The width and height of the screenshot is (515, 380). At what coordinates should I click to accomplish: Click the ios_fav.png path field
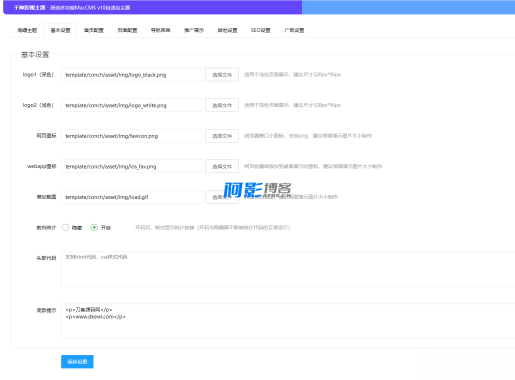pyautogui.click(x=132, y=166)
